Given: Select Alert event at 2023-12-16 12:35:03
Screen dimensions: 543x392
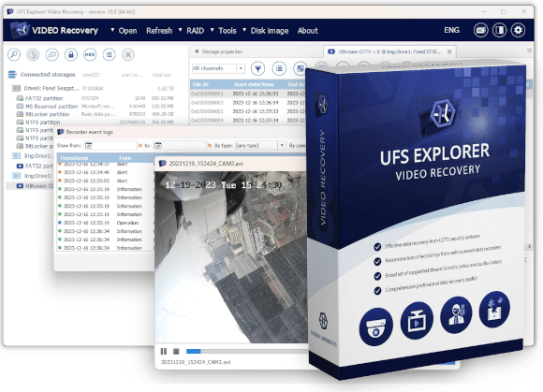Looking at the screenshot, I should (105, 181).
